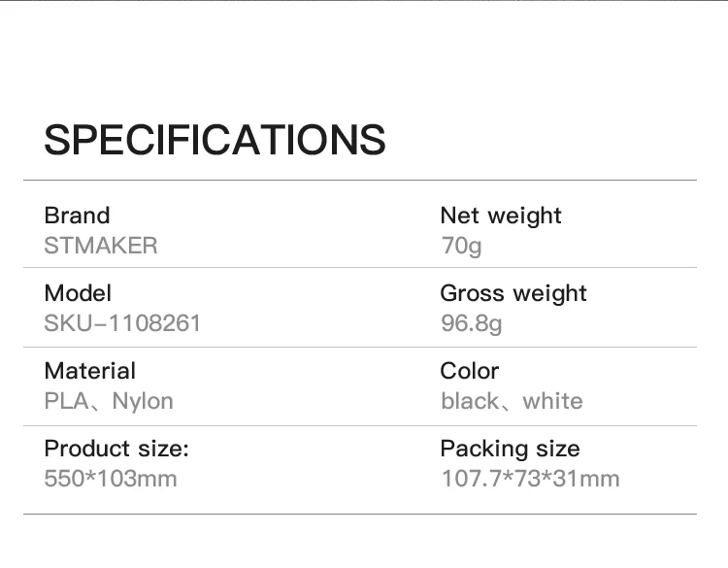Click the Material label

click(89, 371)
